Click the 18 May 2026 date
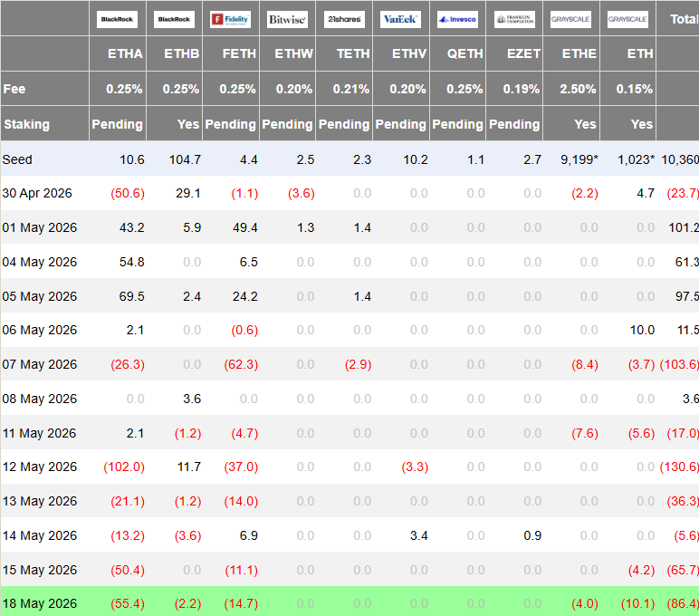The image size is (699, 616). (40, 603)
